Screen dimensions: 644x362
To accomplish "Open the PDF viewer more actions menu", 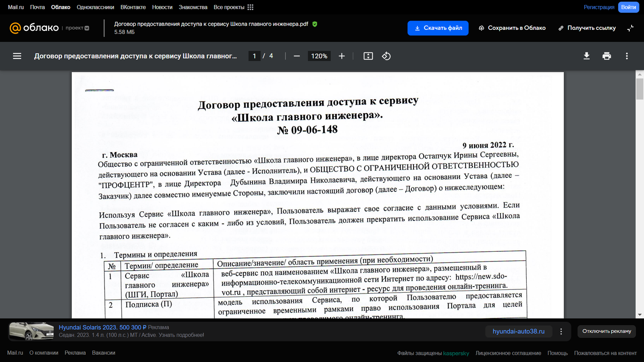I will coord(627,56).
